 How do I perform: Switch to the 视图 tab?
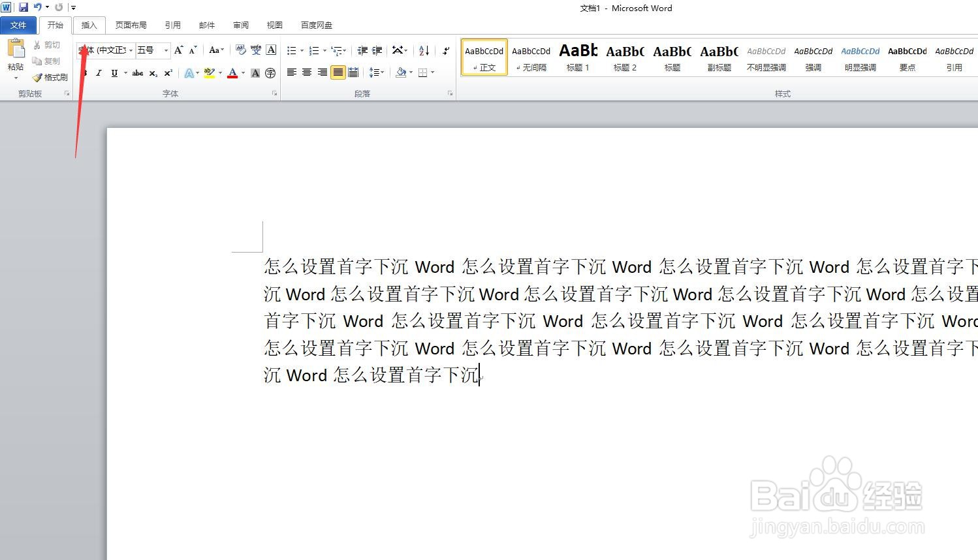(x=275, y=25)
